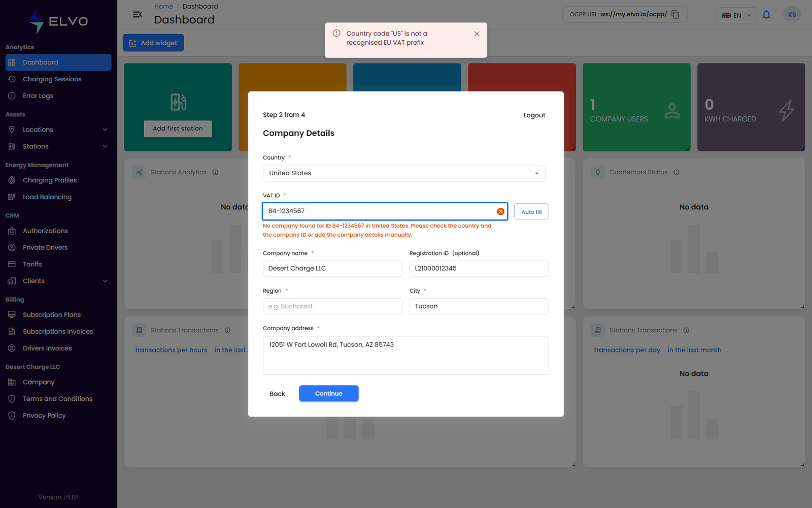
Task: Expand the Clients submenu
Action: [x=105, y=281]
